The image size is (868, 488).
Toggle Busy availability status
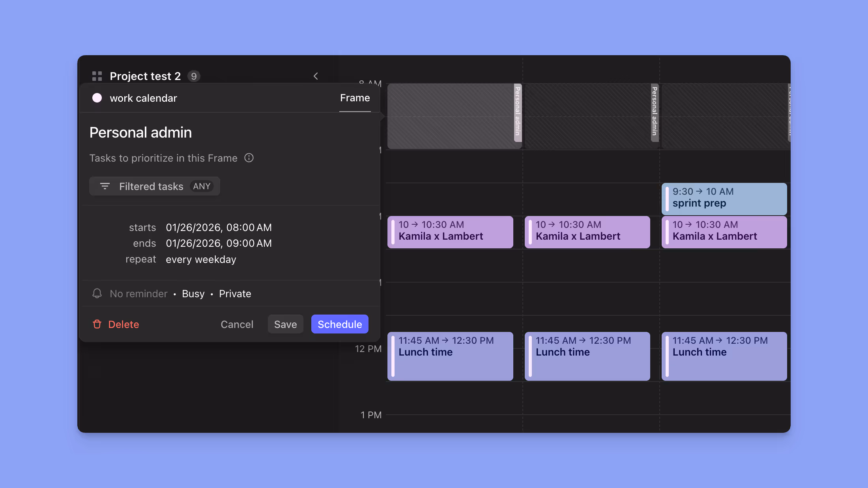193,293
